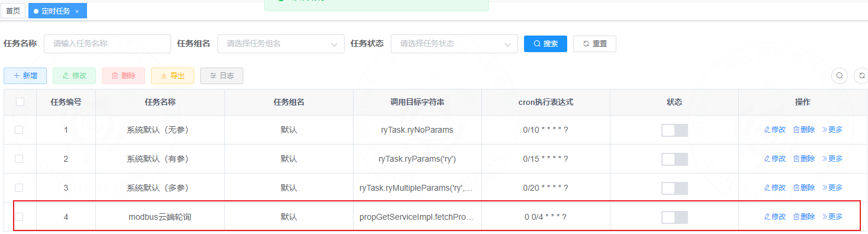Image resolution: width=868 pixels, height=234 pixels.
Task: Open the 任务组名 dropdown
Action: (281, 44)
